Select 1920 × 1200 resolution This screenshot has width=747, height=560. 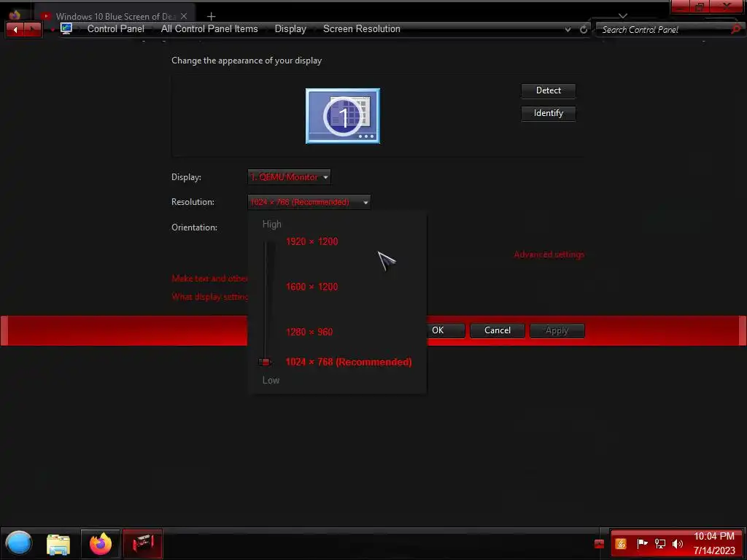click(311, 241)
